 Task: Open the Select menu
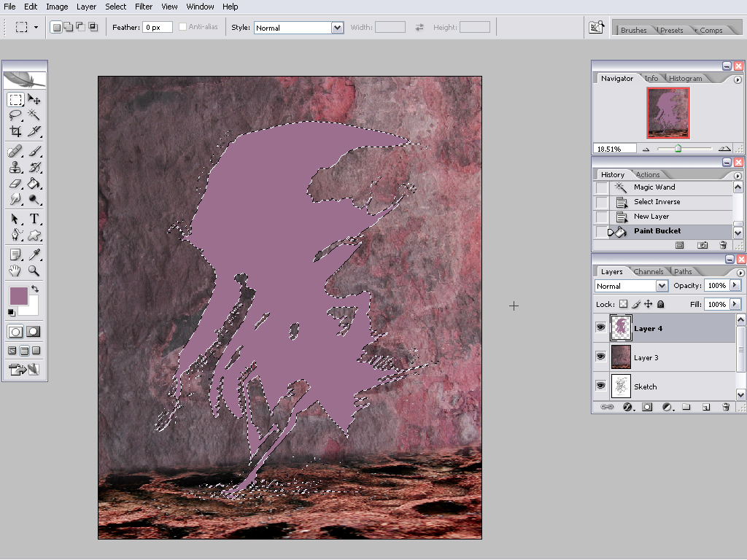pos(116,7)
